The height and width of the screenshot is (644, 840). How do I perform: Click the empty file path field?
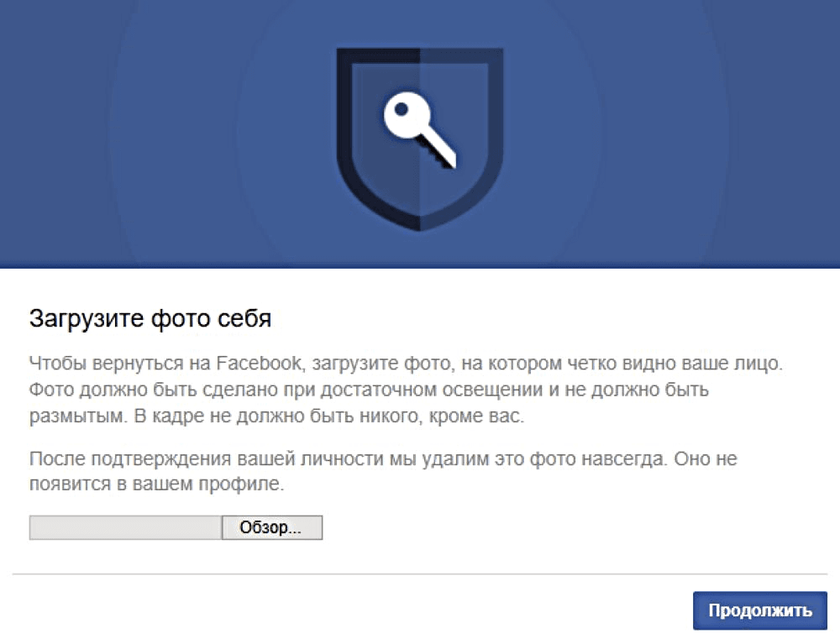pos(125,528)
